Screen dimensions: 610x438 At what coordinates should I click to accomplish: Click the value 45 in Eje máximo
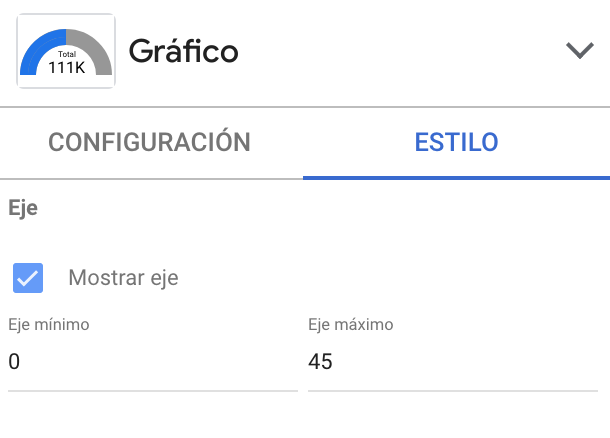coord(320,362)
